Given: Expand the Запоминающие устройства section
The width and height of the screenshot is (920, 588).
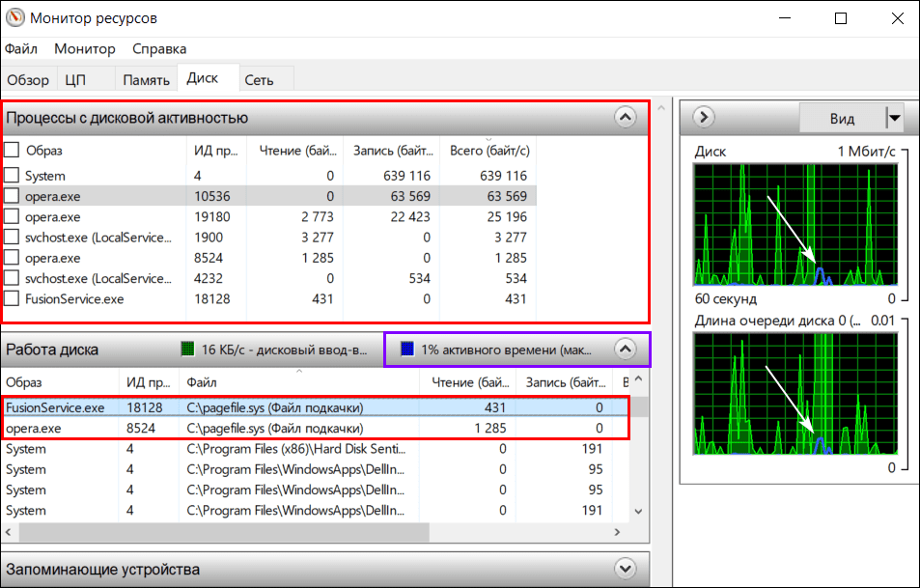Looking at the screenshot, I should coord(625,568).
